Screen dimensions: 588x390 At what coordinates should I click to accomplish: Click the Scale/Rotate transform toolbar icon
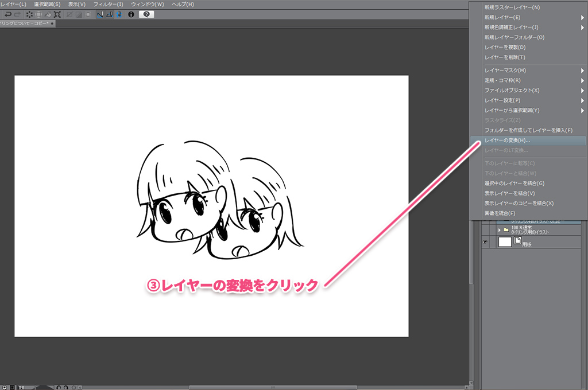pyautogui.click(x=57, y=14)
